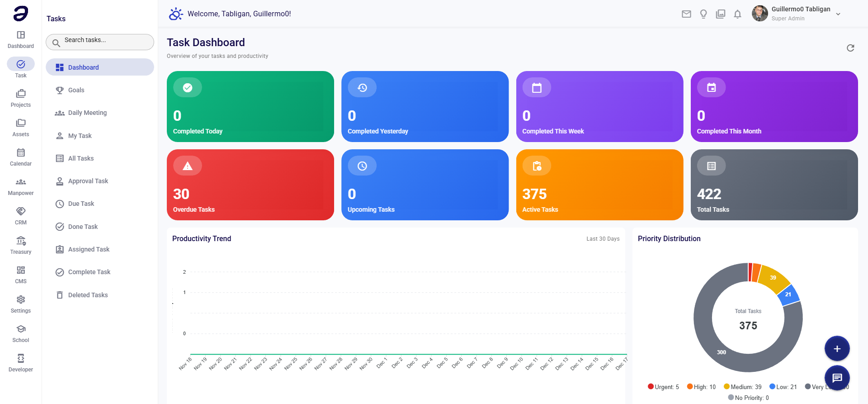Open the Settings module
This screenshot has width=868, height=404.
point(21,304)
